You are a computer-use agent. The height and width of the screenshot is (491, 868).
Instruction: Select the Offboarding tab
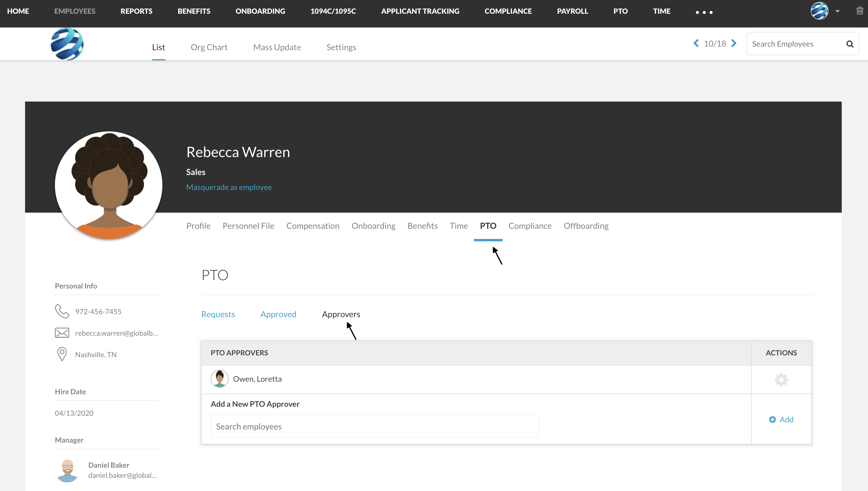586,226
